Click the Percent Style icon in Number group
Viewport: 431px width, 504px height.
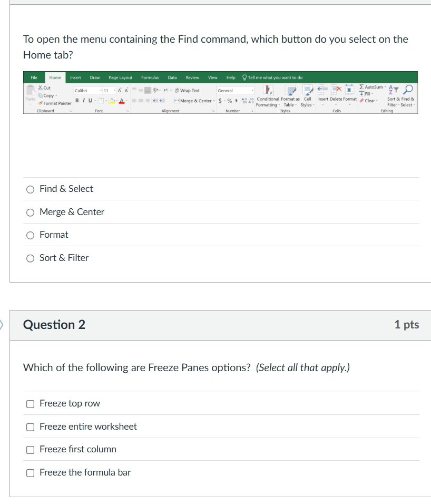click(x=229, y=100)
